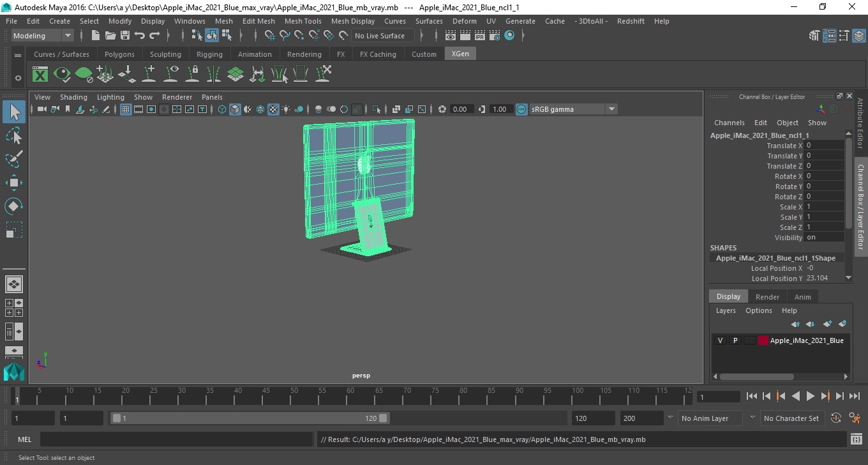Viewport: 868px width, 465px height.
Task: Click the playback range slider bar
Action: [250, 418]
